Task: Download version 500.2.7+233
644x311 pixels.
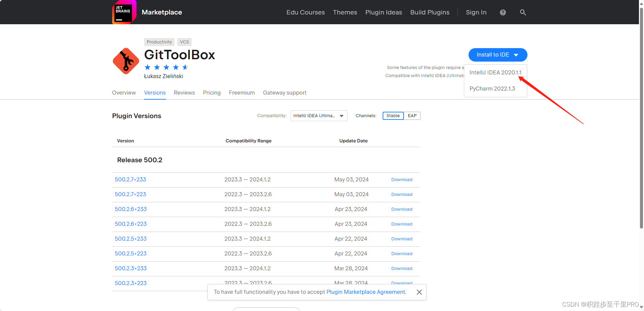Action: point(402,180)
